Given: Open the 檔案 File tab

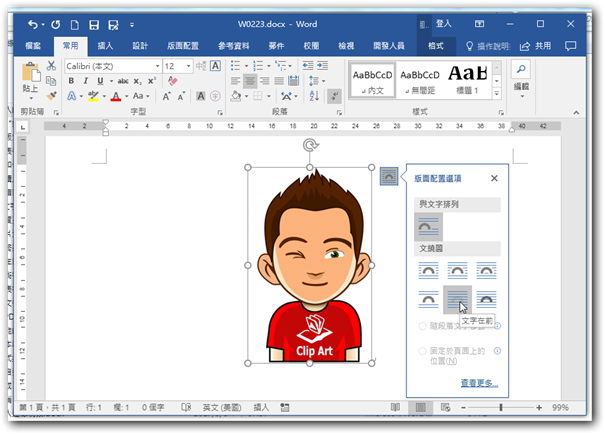Looking at the screenshot, I should 33,46.
